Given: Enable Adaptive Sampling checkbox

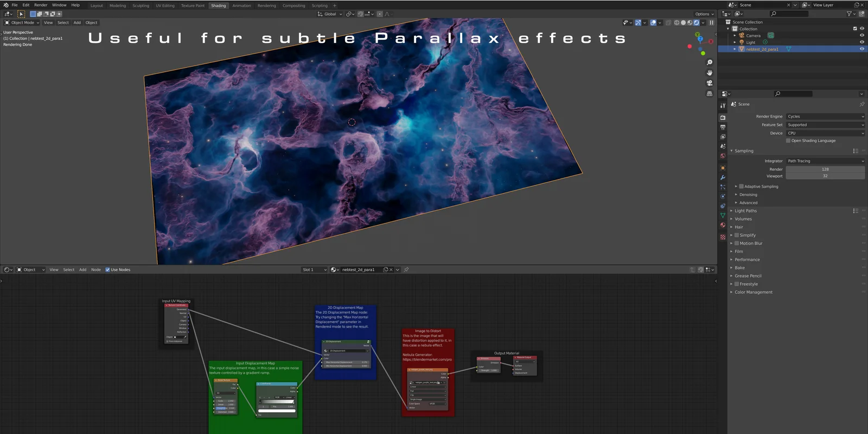Looking at the screenshot, I should pos(742,187).
